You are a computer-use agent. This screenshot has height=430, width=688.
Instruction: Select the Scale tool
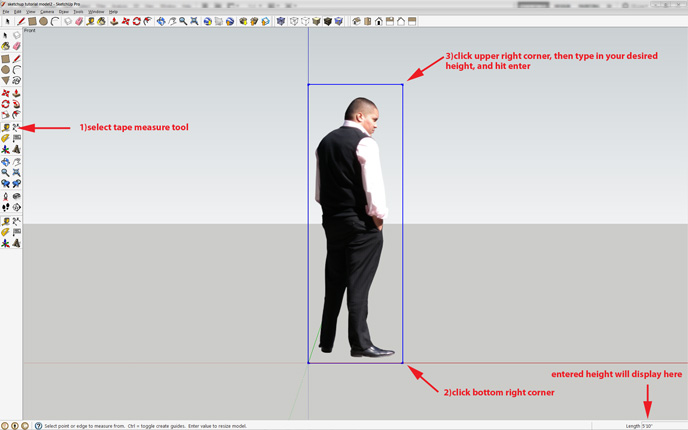(x=5, y=115)
